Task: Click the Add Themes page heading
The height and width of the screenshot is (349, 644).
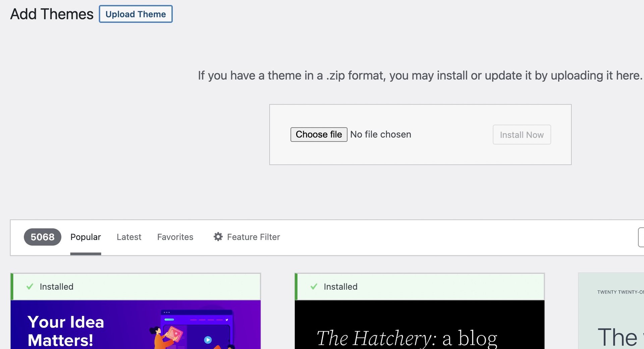Action: click(52, 14)
